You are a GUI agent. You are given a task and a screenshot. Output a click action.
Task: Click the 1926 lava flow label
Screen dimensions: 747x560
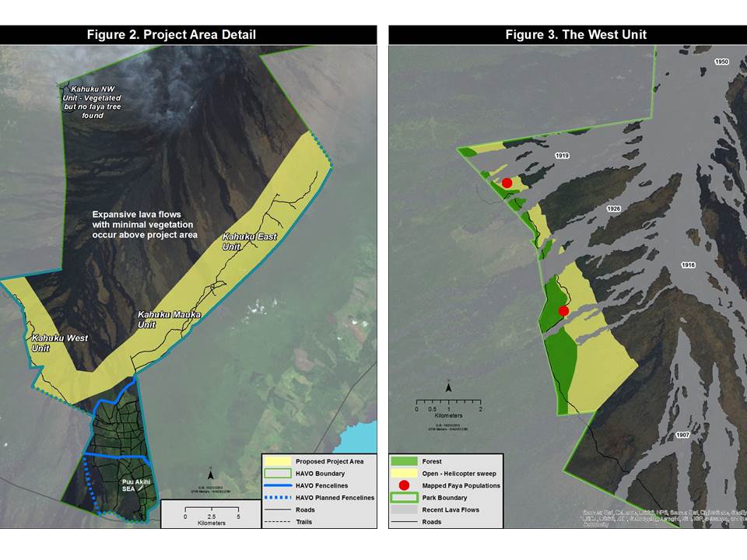click(x=613, y=209)
